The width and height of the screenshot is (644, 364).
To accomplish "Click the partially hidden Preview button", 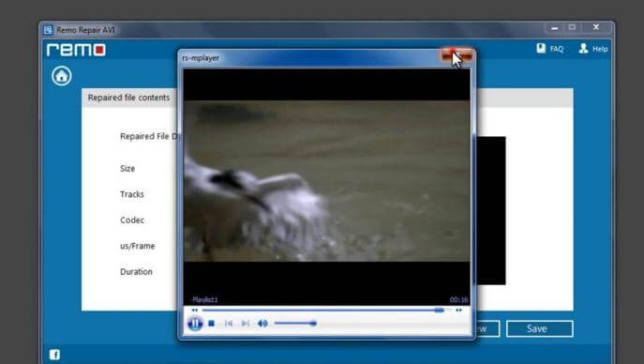I will click(x=487, y=328).
